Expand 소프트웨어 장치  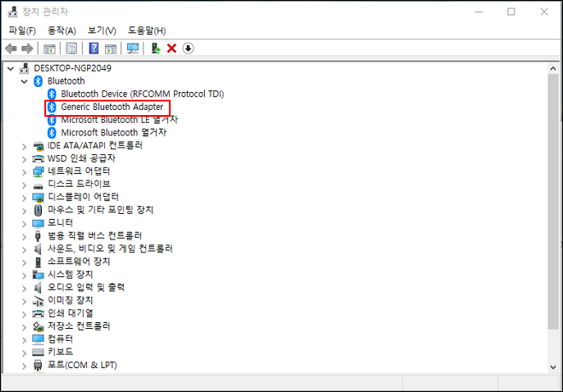pyautogui.click(x=24, y=262)
